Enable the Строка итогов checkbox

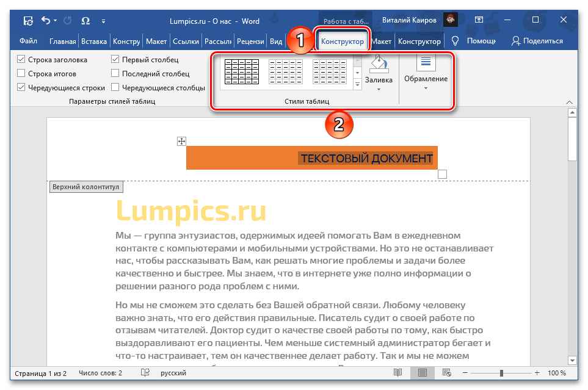pyautogui.click(x=21, y=73)
